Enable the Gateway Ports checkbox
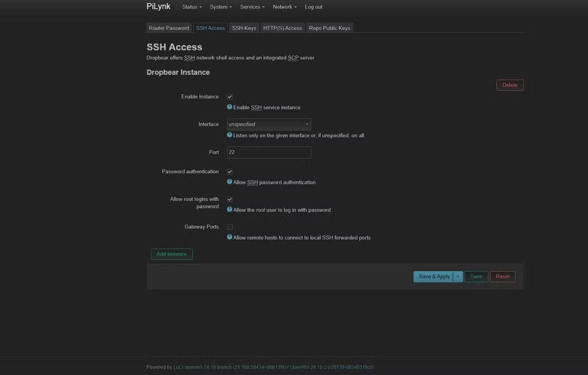588x375 pixels. pos(230,227)
